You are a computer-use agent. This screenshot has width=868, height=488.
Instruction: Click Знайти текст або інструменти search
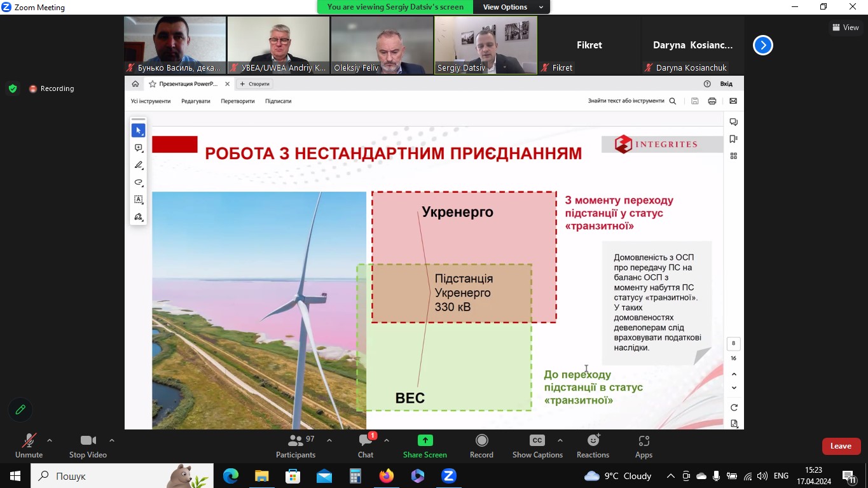coord(632,101)
